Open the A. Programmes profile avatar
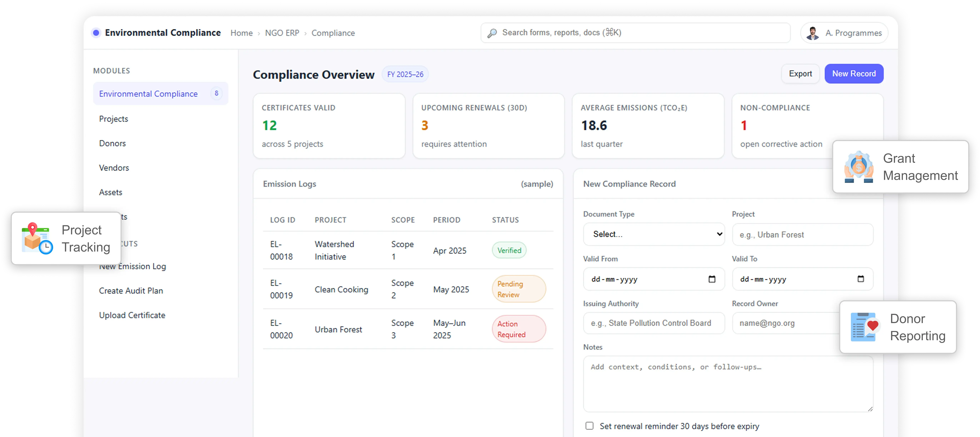 (x=813, y=33)
